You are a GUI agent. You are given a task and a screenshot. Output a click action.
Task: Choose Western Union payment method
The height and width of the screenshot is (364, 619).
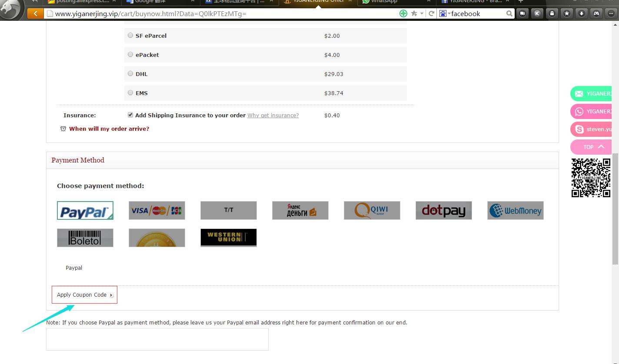(229, 238)
